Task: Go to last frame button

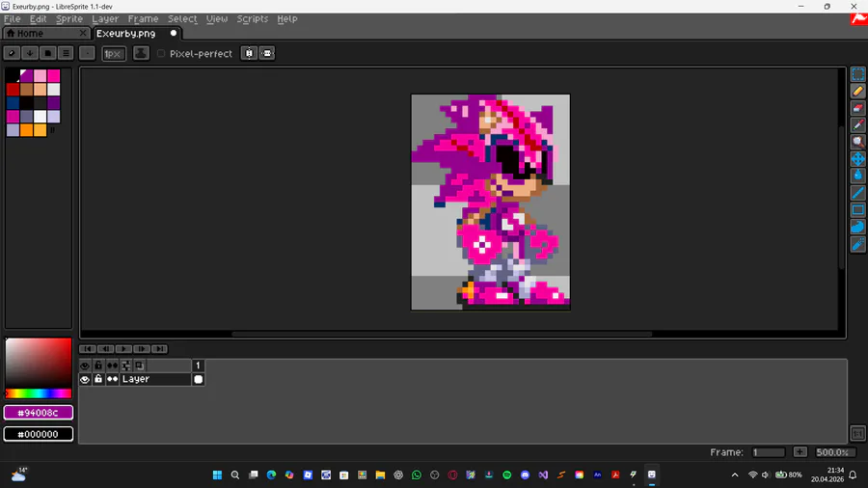Action: (x=159, y=349)
